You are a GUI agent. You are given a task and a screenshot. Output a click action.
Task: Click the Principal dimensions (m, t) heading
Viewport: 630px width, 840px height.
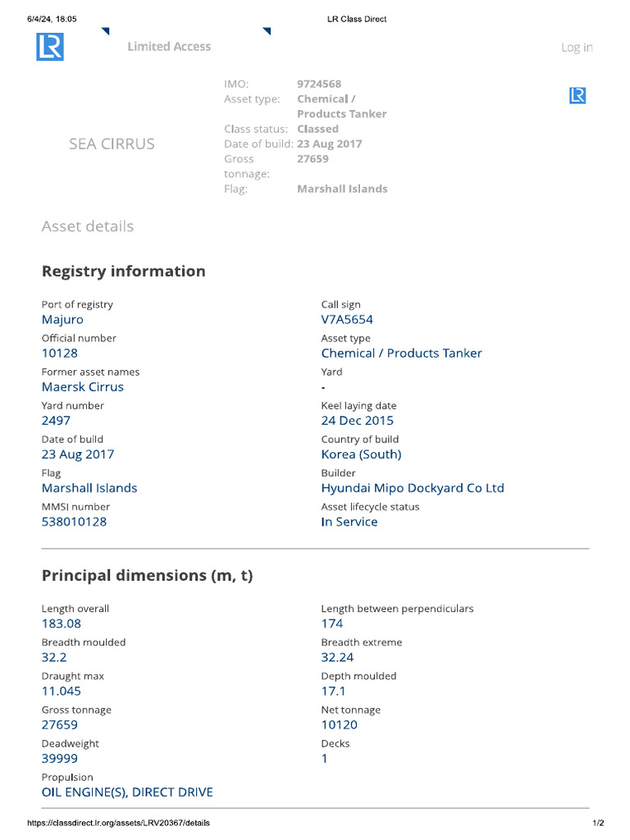(x=148, y=575)
